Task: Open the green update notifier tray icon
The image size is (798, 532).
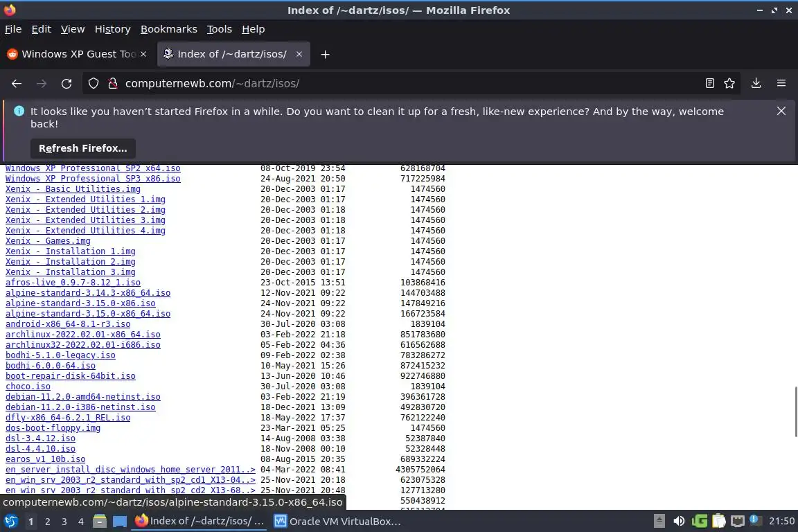Action: [x=699, y=522]
